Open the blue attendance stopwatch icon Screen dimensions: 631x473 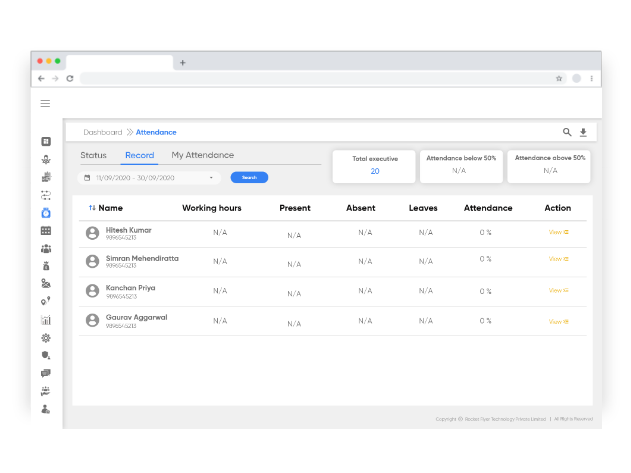(x=46, y=213)
